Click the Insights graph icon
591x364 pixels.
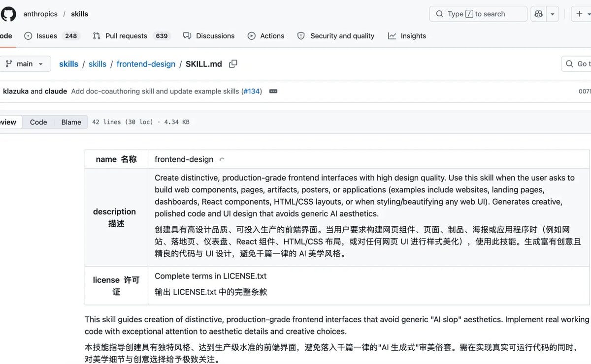(x=392, y=36)
